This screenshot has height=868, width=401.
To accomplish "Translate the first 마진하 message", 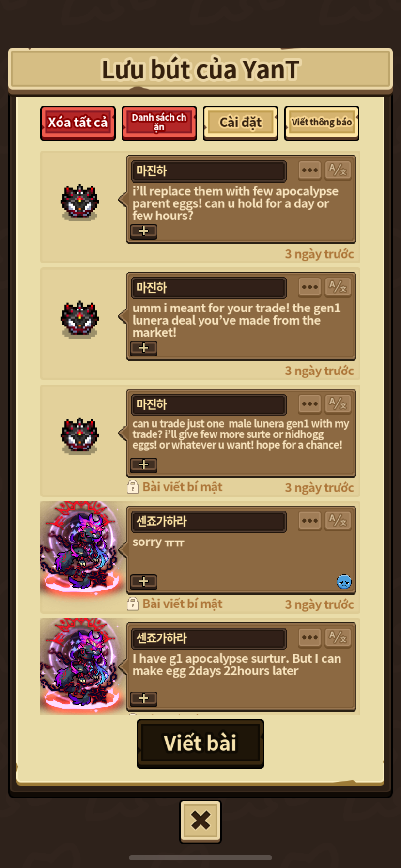I will click(338, 170).
